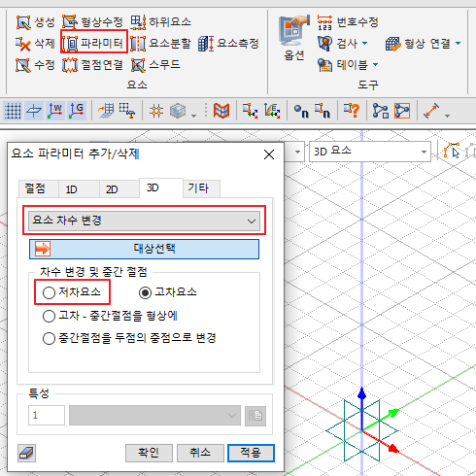476x476 pixels.
Task: Select the 요소분할 tool in ribbon
Action: (160, 43)
